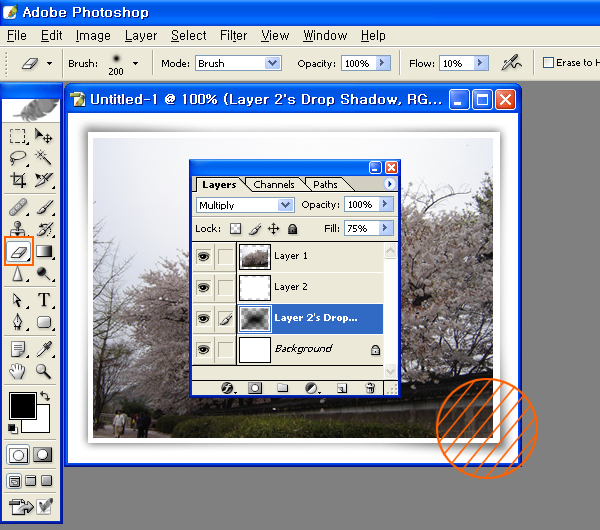
Task: Switch to Standard Mode editing
Action: 18,455
